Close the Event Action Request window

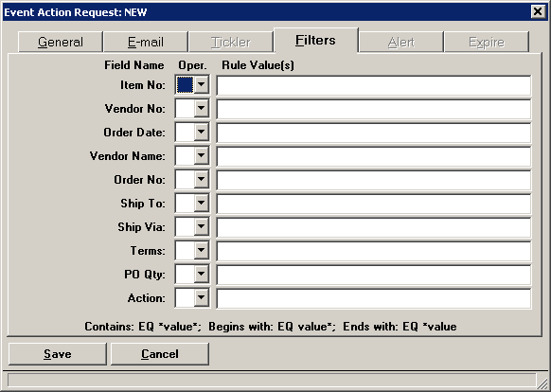pyautogui.click(x=538, y=12)
